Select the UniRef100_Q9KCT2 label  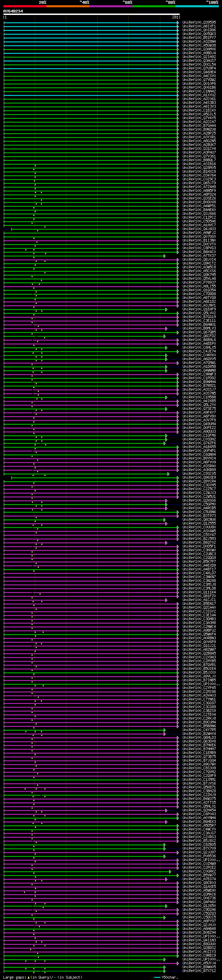click(199, 263)
